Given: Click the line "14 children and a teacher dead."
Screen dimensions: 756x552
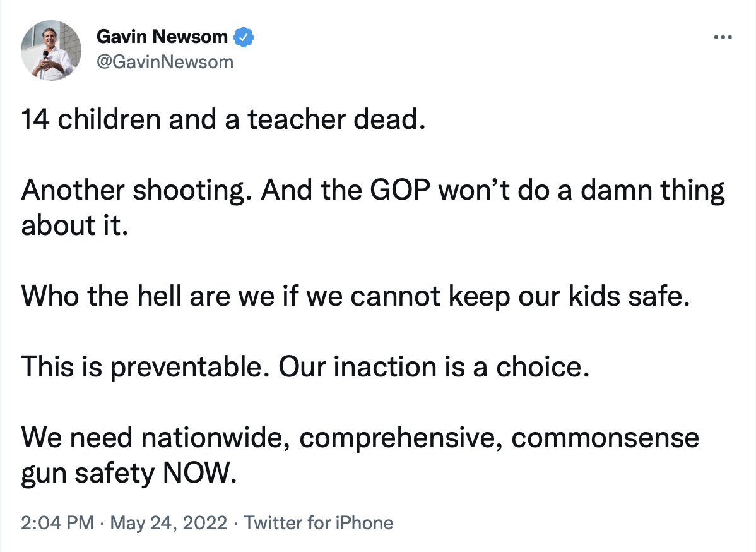Looking at the screenshot, I should 220,119.
